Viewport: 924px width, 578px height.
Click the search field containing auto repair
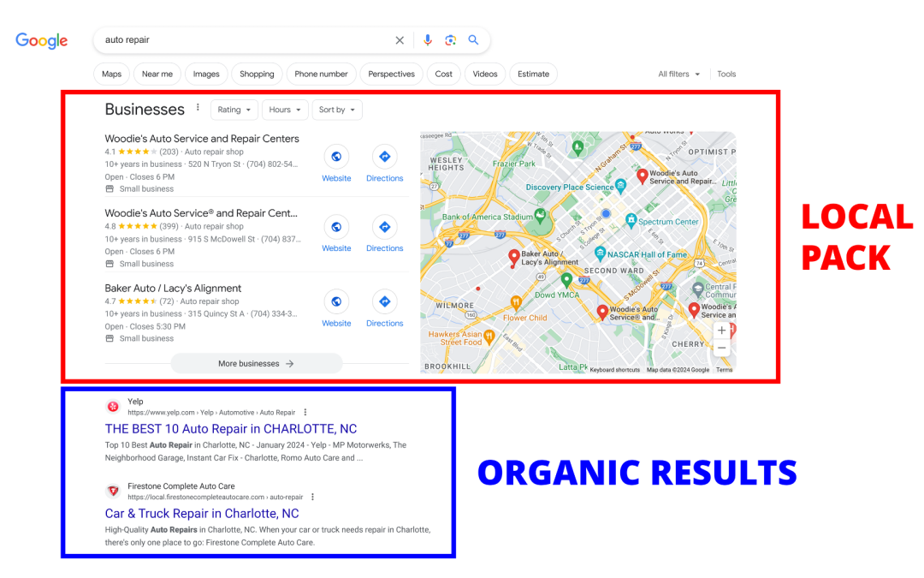point(245,40)
